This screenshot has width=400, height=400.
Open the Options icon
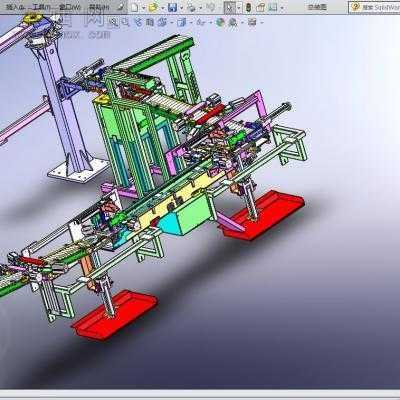[273, 7]
